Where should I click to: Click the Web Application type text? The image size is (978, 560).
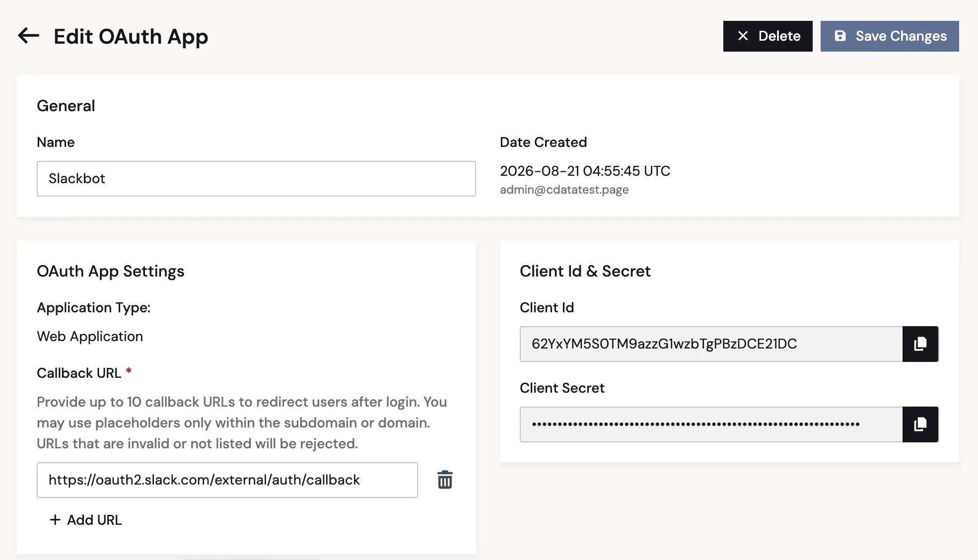90,336
